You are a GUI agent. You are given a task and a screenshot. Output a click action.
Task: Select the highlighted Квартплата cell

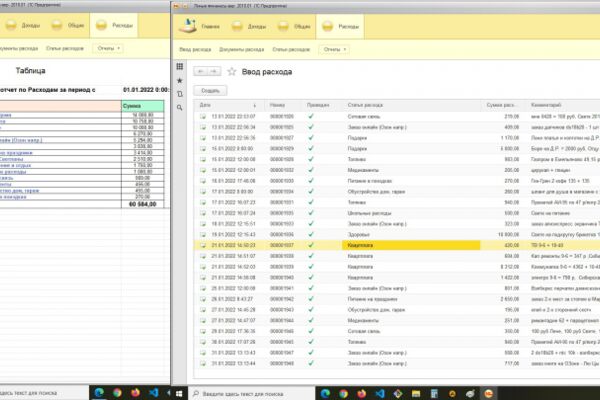411,245
